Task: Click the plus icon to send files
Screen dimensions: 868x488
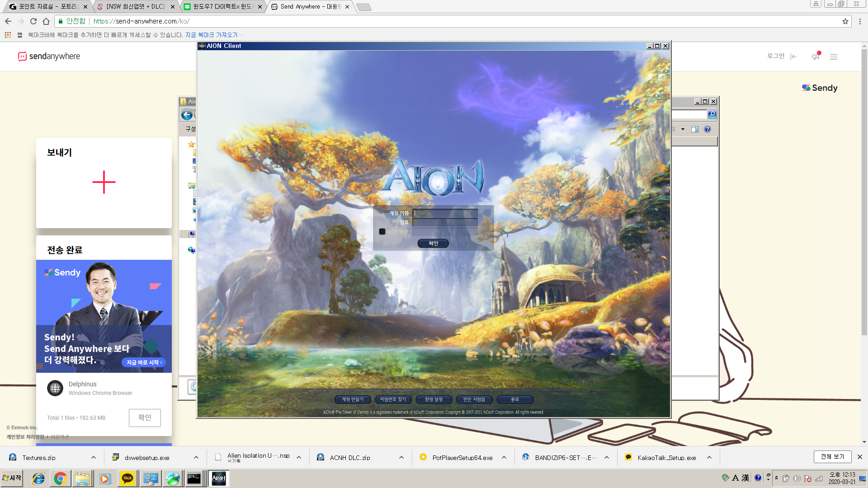Action: (104, 182)
